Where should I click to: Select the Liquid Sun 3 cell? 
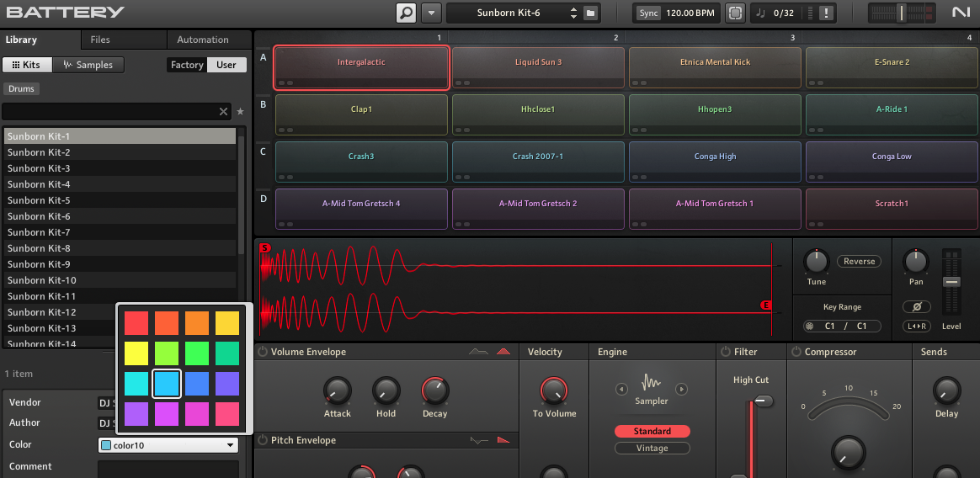tap(538, 67)
